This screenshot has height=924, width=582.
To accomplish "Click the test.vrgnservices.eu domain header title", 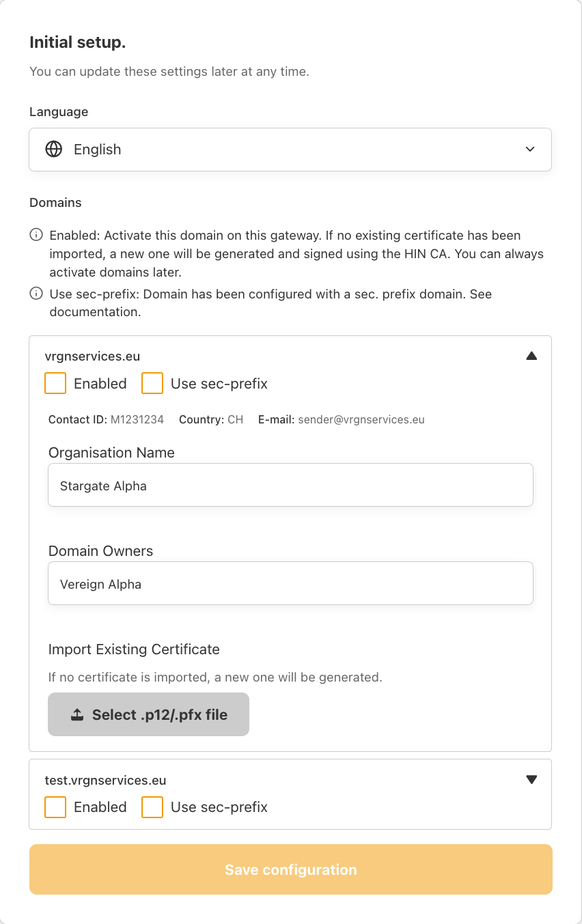I will 105,780.
